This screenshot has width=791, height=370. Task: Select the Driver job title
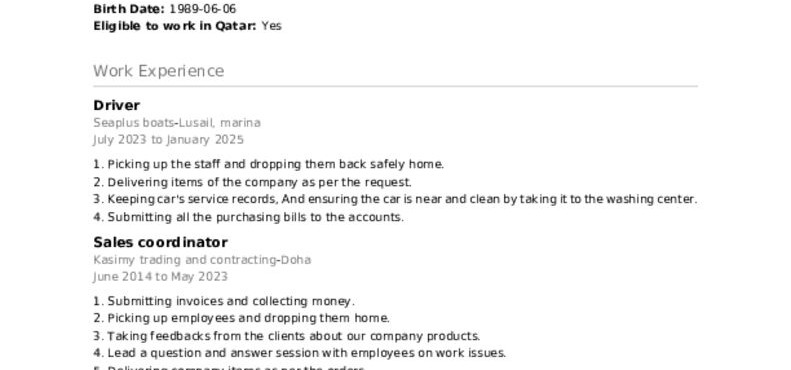click(x=117, y=105)
